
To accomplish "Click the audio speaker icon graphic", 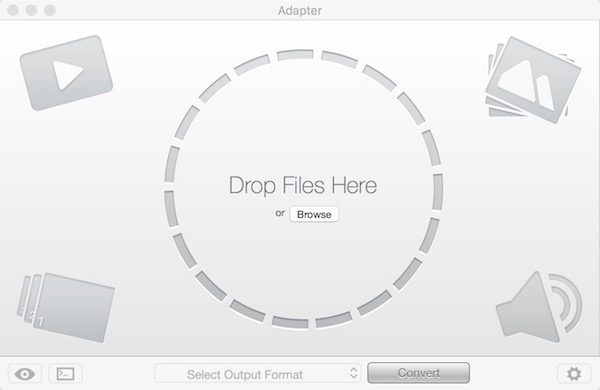I will [539, 307].
